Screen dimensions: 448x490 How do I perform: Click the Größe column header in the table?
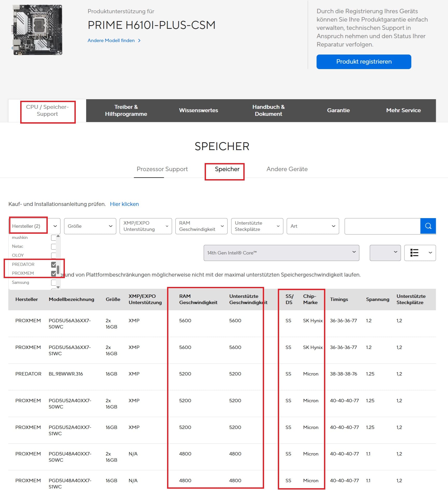(x=113, y=299)
